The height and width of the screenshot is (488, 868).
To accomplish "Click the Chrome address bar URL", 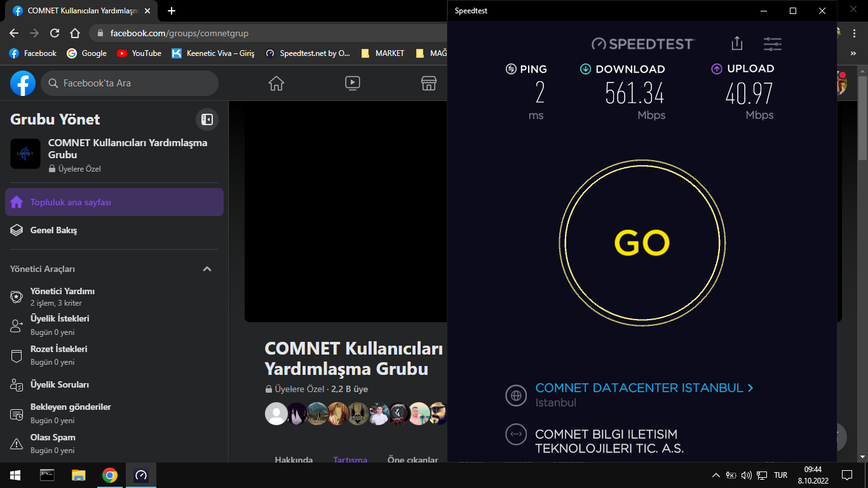I will coord(179,33).
